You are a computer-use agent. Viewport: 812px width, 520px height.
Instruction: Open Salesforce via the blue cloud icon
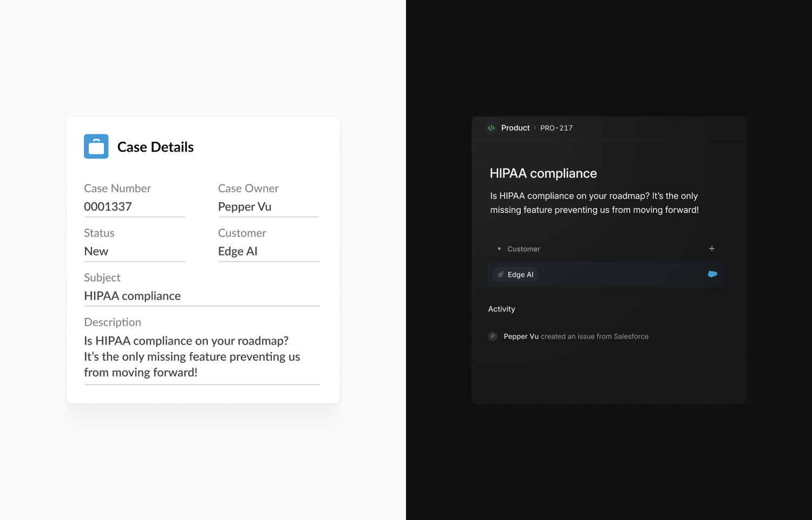click(712, 274)
